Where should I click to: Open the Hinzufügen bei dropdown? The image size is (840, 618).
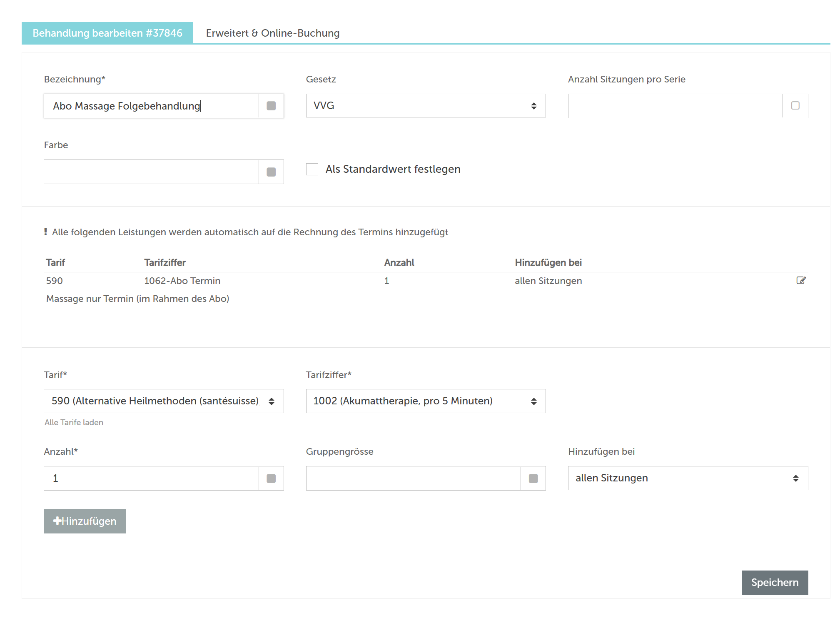(687, 478)
